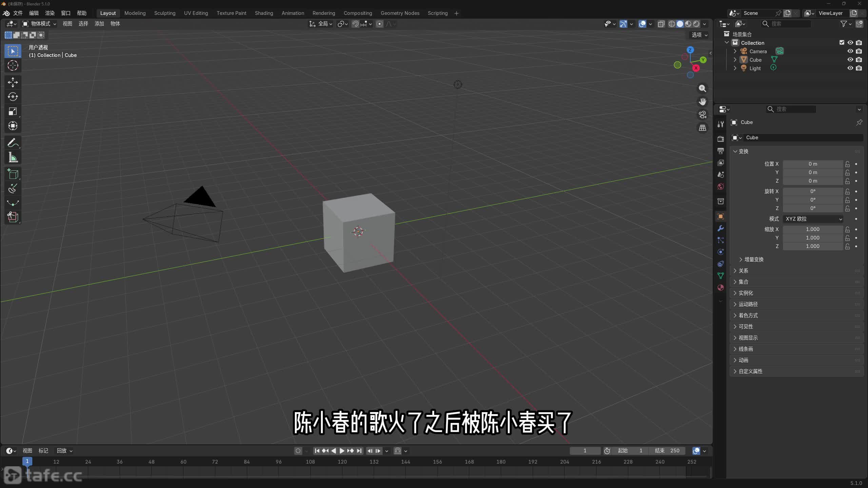Select the Rotate tool
Image resolution: width=868 pixels, height=488 pixels.
13,97
